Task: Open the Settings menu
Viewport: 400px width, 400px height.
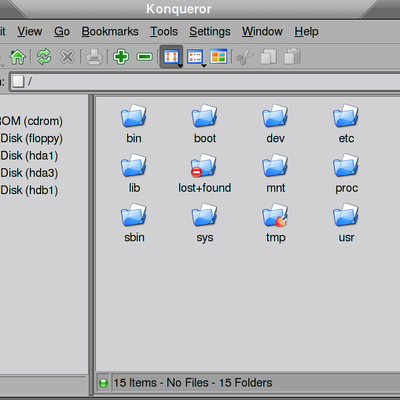Action: pos(210,32)
